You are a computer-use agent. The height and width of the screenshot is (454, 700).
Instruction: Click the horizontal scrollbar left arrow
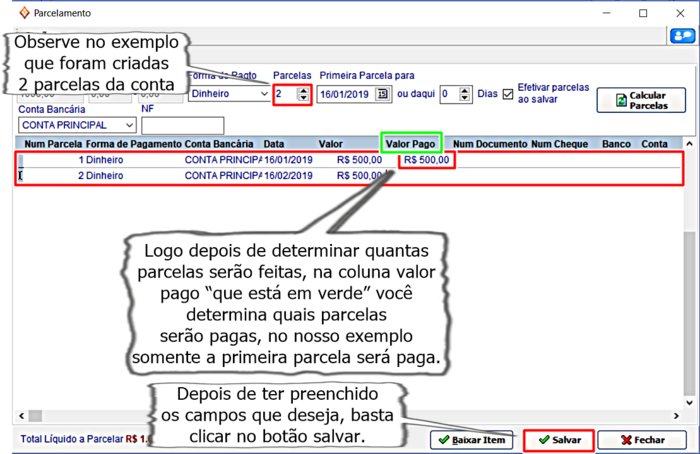click(x=20, y=416)
